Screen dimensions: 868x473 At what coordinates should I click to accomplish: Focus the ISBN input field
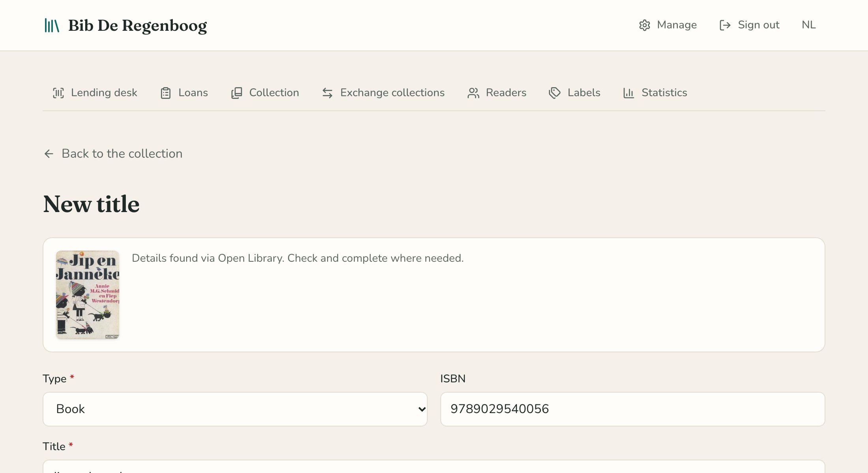click(632, 409)
